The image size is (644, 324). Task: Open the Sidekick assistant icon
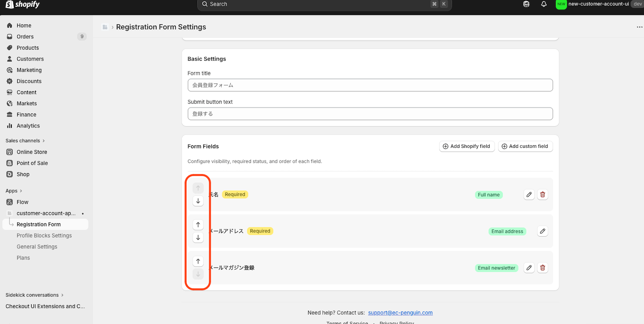point(526,4)
